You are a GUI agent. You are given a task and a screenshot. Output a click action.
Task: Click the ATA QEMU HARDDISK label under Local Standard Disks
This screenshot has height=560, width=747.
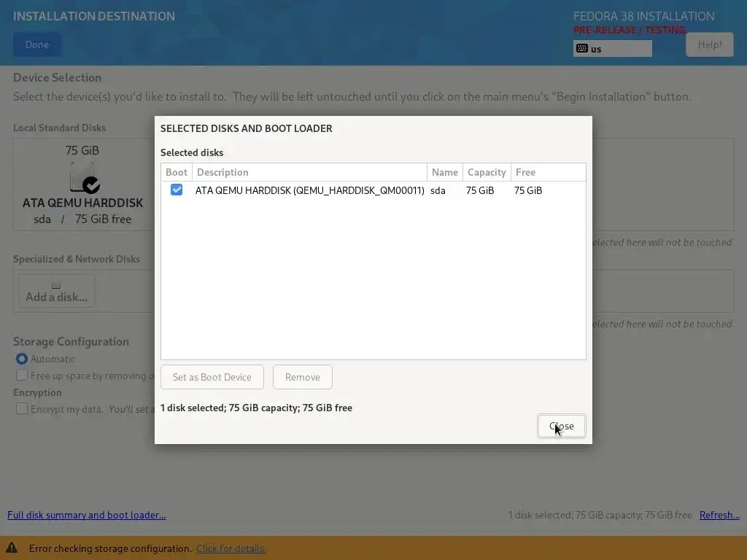tap(83, 203)
